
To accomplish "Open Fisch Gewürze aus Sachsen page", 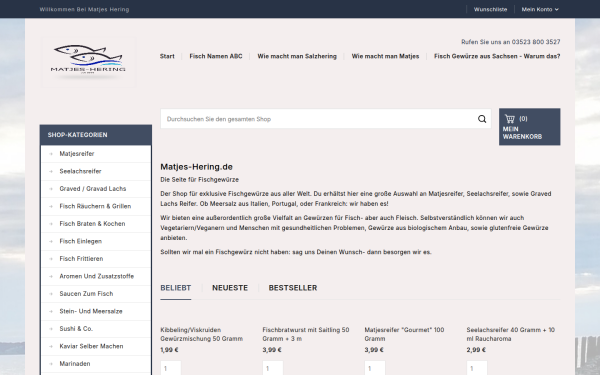I will (497, 56).
